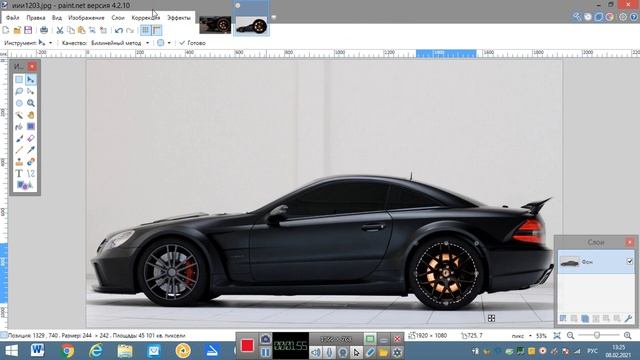Screen dimensions: 640x360
Task: Open the Эффекты menu
Action: pyautogui.click(x=179, y=18)
